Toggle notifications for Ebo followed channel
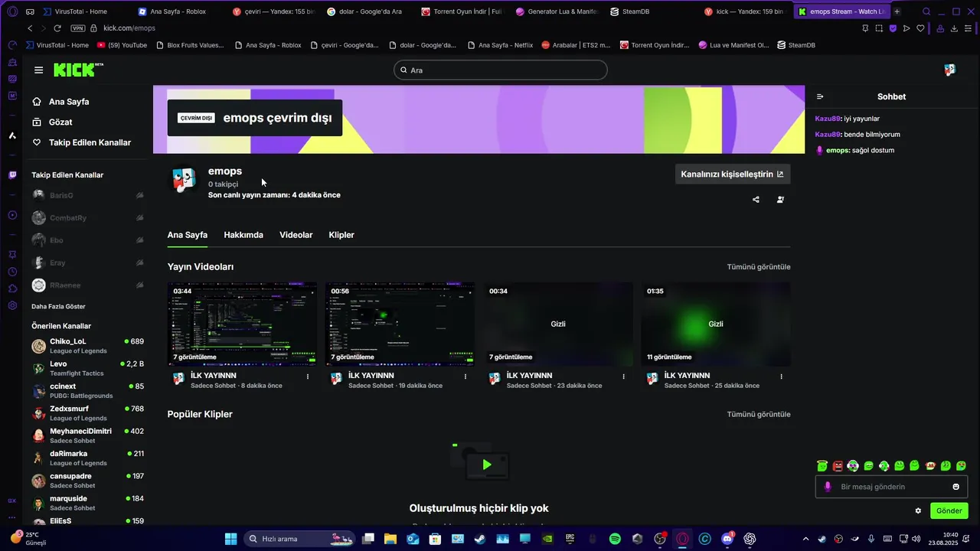980x551 pixels. [139, 240]
